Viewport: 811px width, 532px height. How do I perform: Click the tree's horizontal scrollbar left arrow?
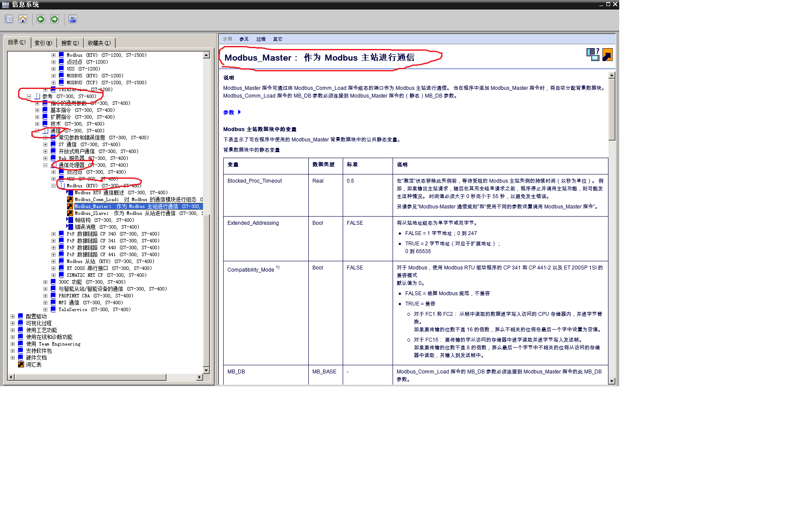pos(11,377)
